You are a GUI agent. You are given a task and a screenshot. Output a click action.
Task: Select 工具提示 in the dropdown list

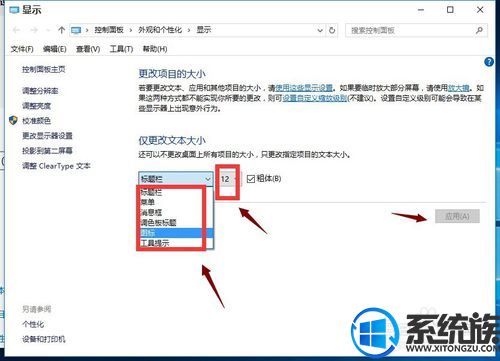click(175, 243)
